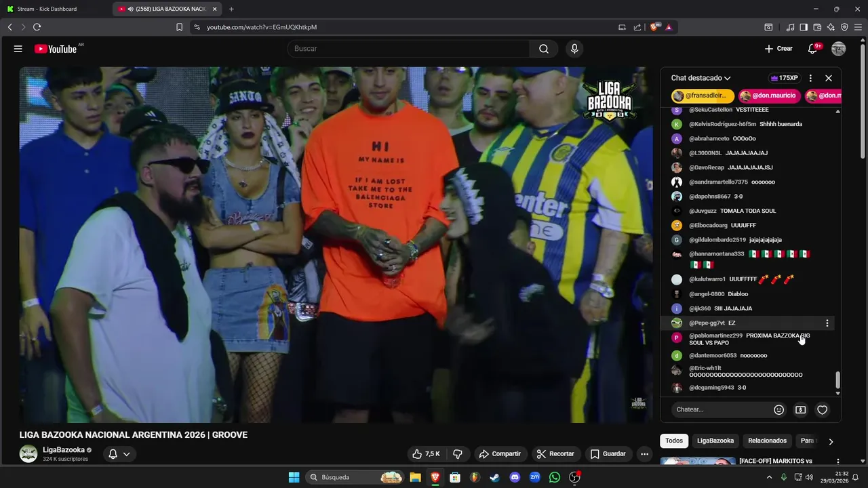Open Brave Leo AI sparkle icon
The width and height of the screenshot is (868, 488).
click(831, 27)
